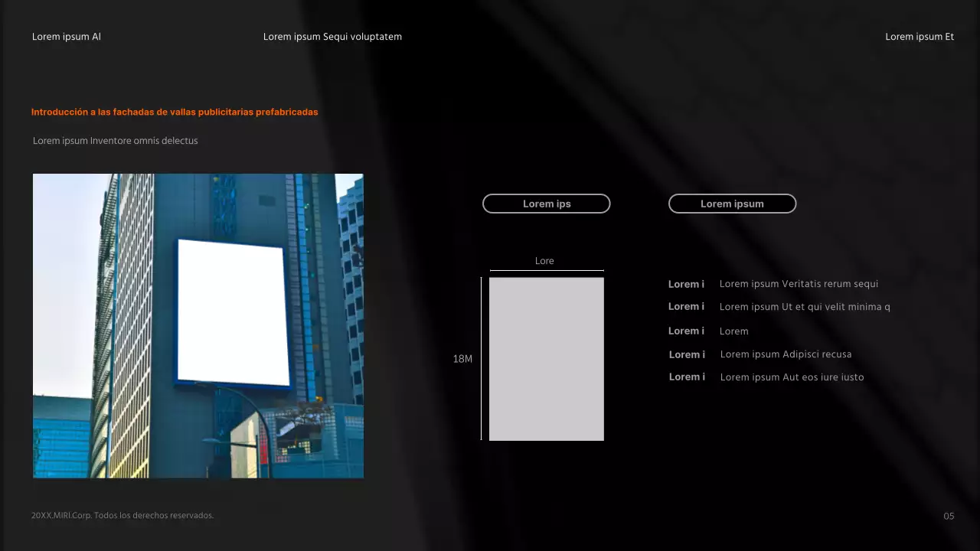Image resolution: width=980 pixels, height=551 pixels.
Task: Click the gray billboard diagram rectangle
Action: tap(546, 359)
